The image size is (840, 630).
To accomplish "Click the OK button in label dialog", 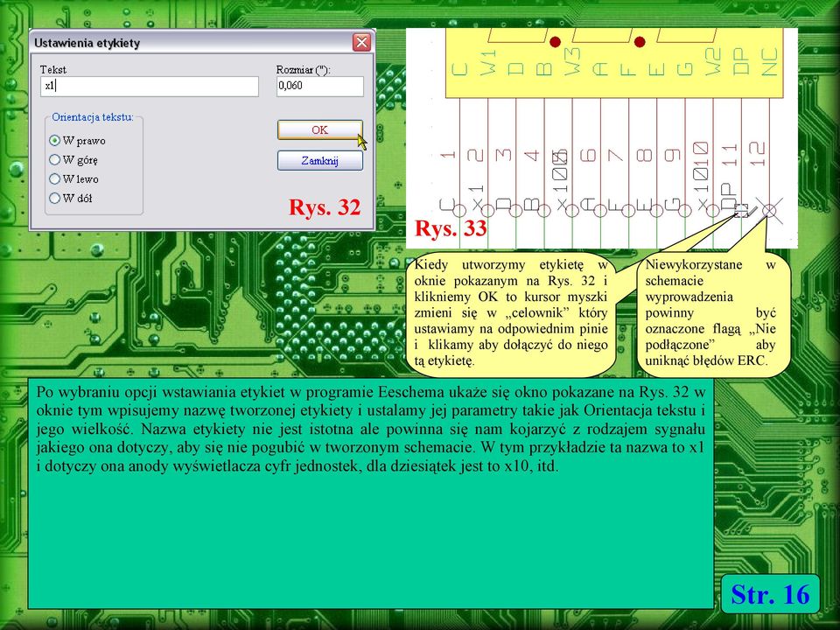I will [x=320, y=129].
